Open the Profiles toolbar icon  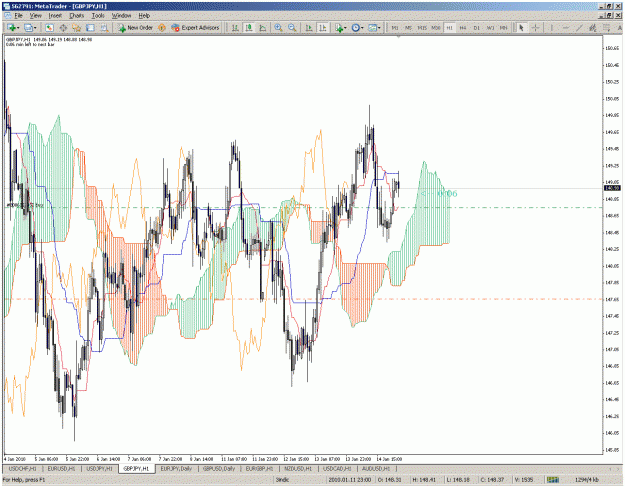(28, 28)
